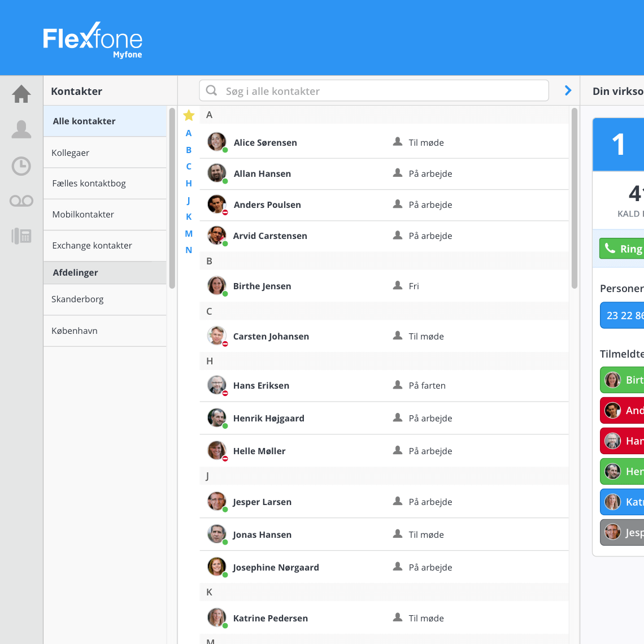Select Kollegaer category

click(105, 153)
